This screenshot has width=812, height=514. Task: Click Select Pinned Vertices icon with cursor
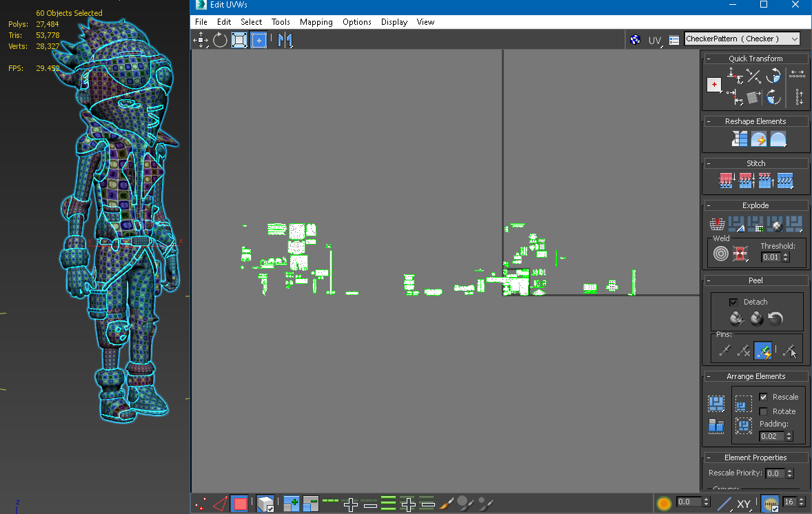(789, 351)
